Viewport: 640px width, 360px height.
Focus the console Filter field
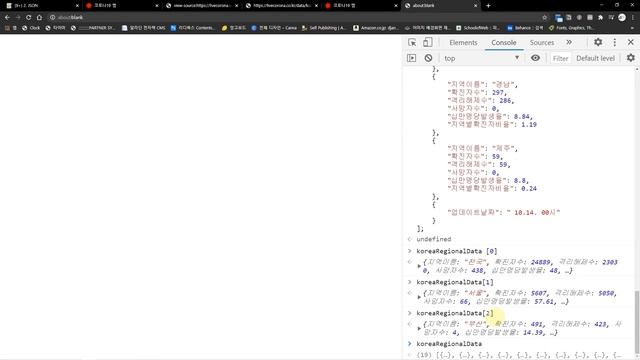[x=560, y=58]
